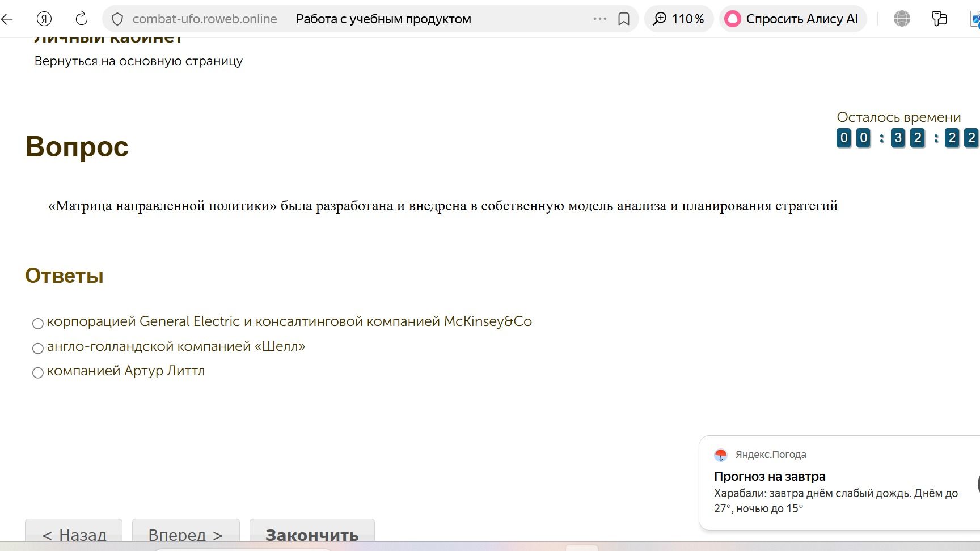Open the browser collections icon
This screenshot has width=980, height=551.
939,19
